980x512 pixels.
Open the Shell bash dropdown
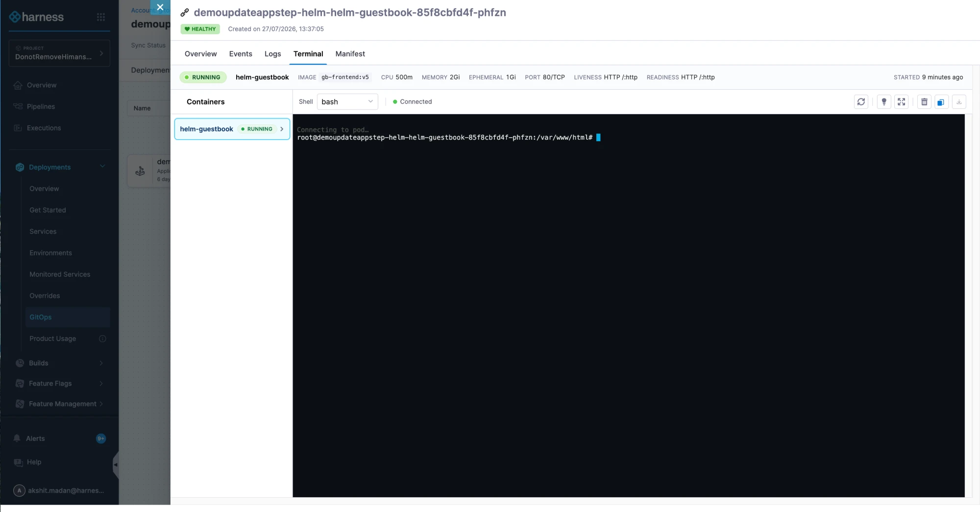point(347,102)
